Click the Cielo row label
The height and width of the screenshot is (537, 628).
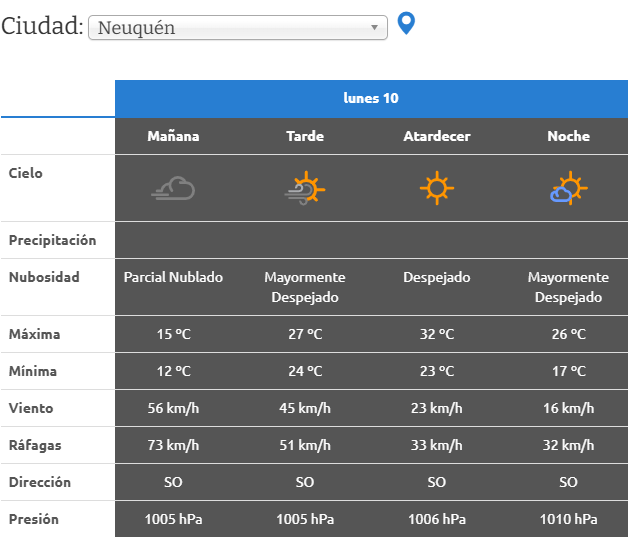(26, 173)
